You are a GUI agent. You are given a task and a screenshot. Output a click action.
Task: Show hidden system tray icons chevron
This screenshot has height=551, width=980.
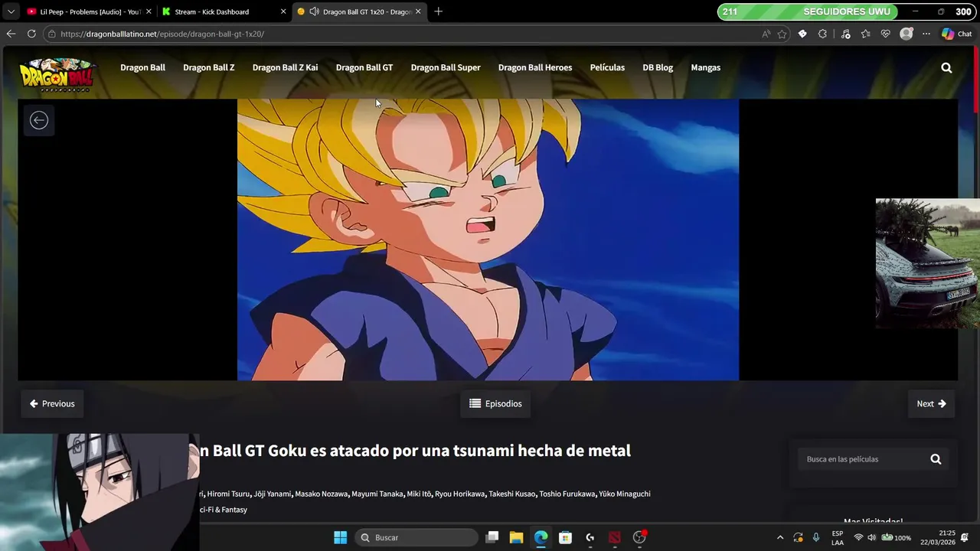pyautogui.click(x=780, y=537)
